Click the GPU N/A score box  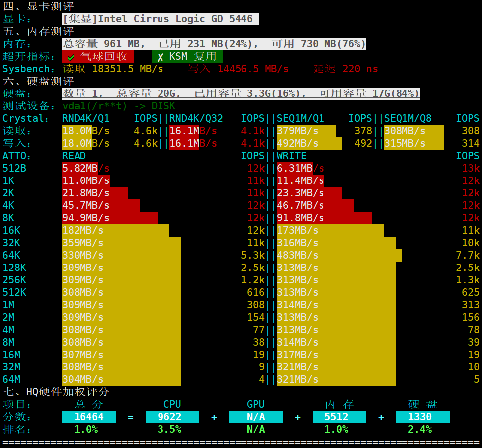pos(256,417)
